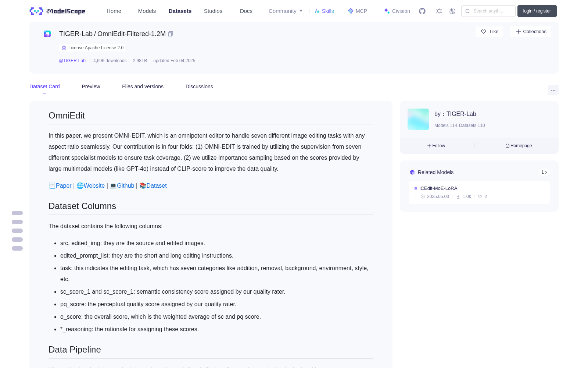Open the @TIGER-Lab owner link
The image size is (588, 368).
click(x=72, y=61)
